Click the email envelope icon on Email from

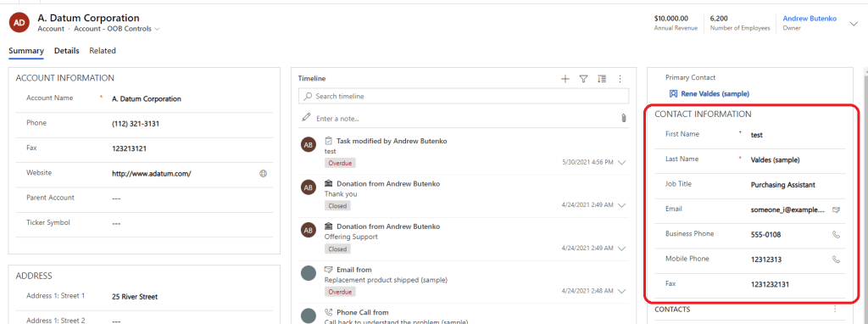tap(329, 270)
